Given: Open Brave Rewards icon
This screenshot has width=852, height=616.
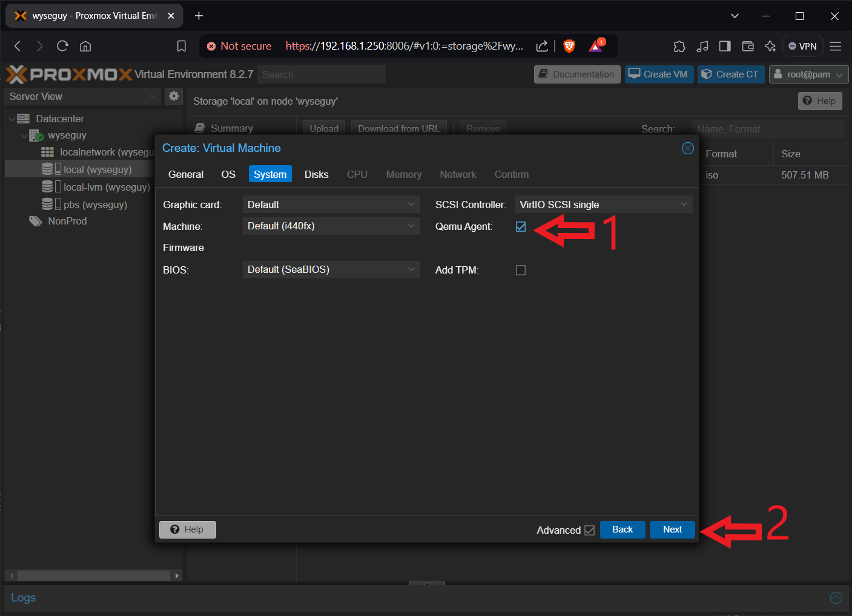Looking at the screenshot, I should (x=596, y=46).
